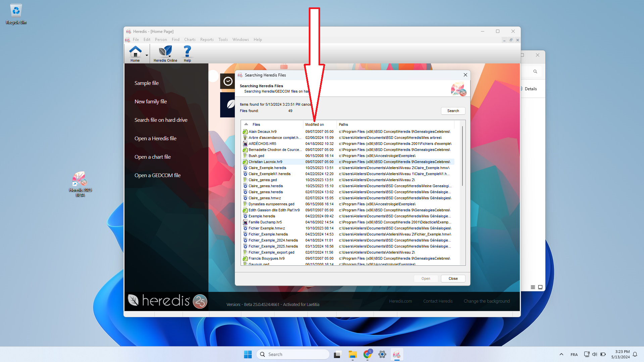Open the Heredis Online dropdown arrow

[x=169, y=57]
